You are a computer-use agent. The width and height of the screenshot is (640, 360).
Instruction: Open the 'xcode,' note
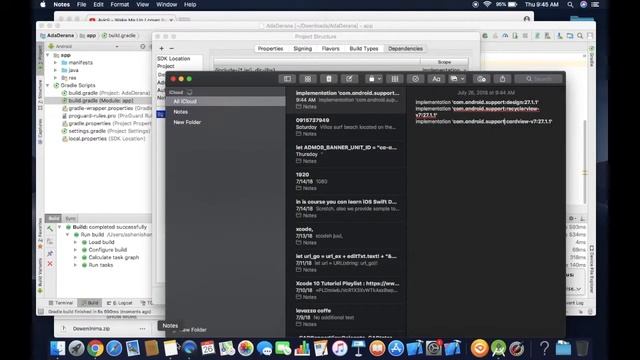pyautogui.click(x=346, y=236)
